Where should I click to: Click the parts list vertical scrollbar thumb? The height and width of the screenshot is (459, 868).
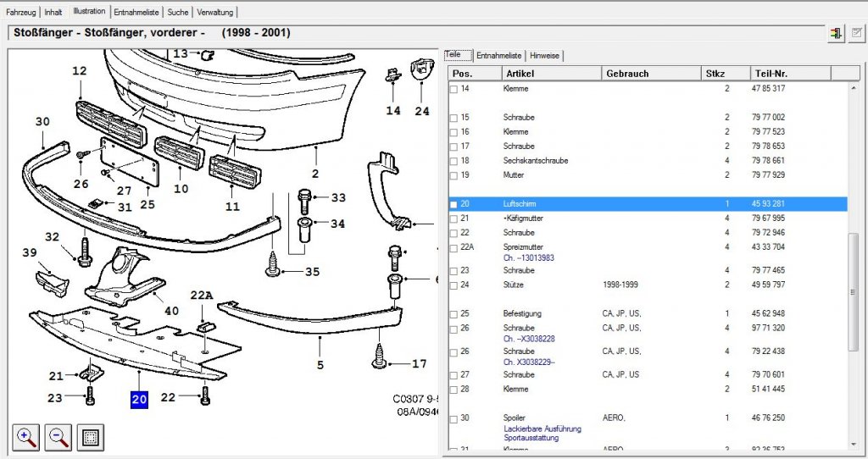click(x=854, y=292)
